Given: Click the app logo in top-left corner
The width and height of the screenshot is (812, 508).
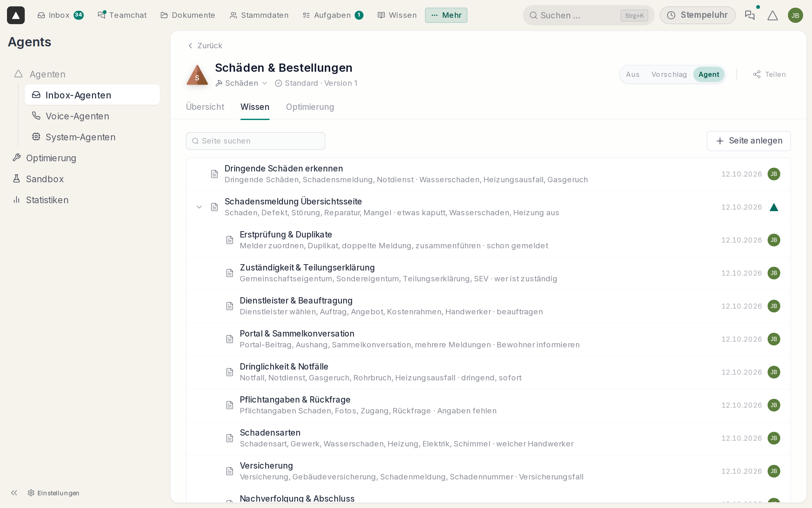Looking at the screenshot, I should pos(16,15).
